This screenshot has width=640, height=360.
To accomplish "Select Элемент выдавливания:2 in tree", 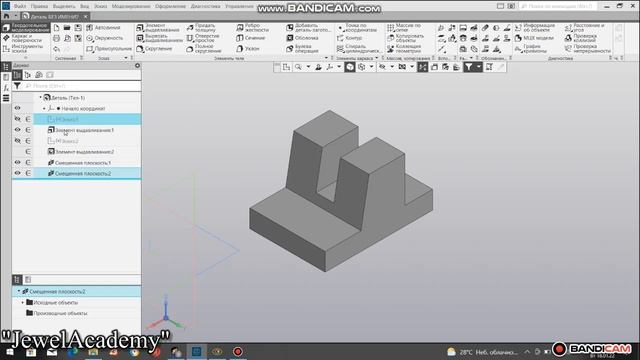I will tap(84, 151).
